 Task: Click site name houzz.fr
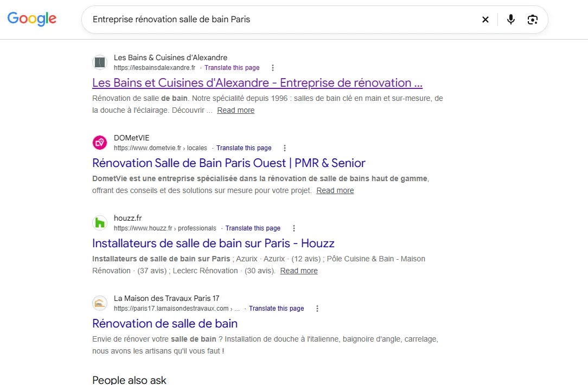128,218
